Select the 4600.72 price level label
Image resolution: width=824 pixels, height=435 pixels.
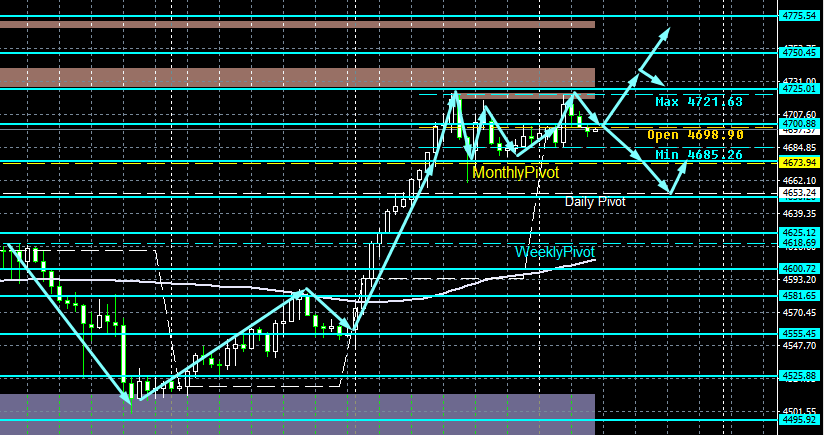(x=799, y=268)
